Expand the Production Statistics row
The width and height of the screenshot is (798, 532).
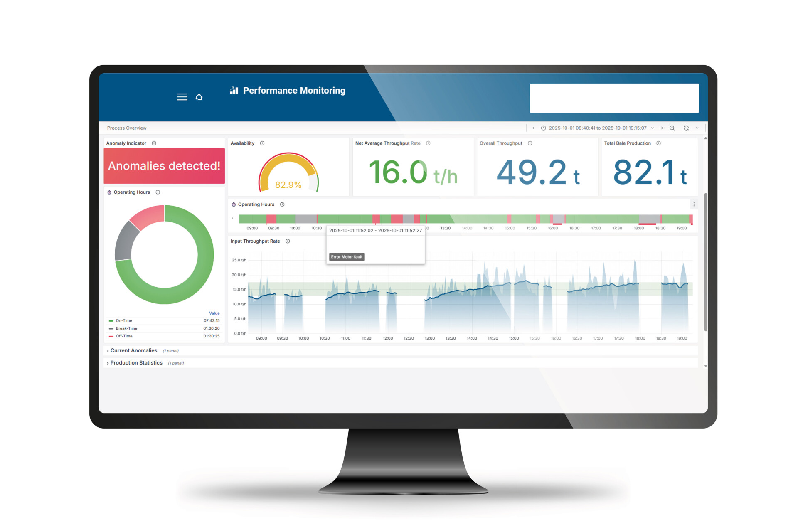click(x=136, y=363)
